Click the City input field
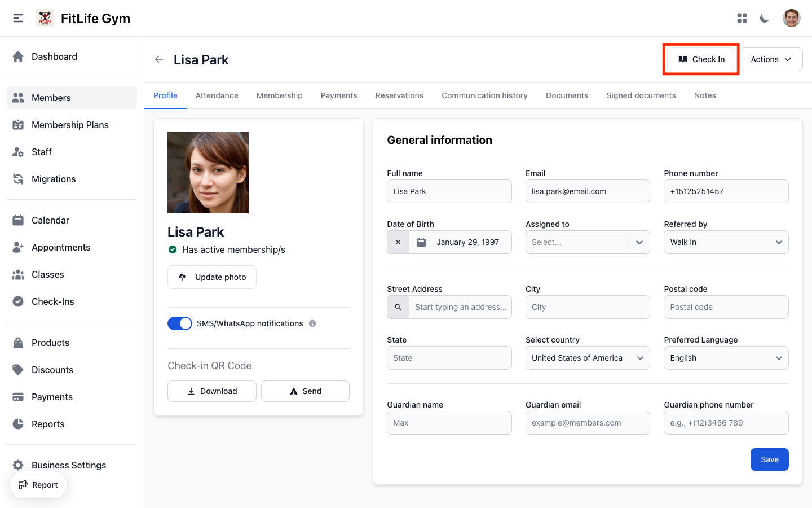 (588, 306)
